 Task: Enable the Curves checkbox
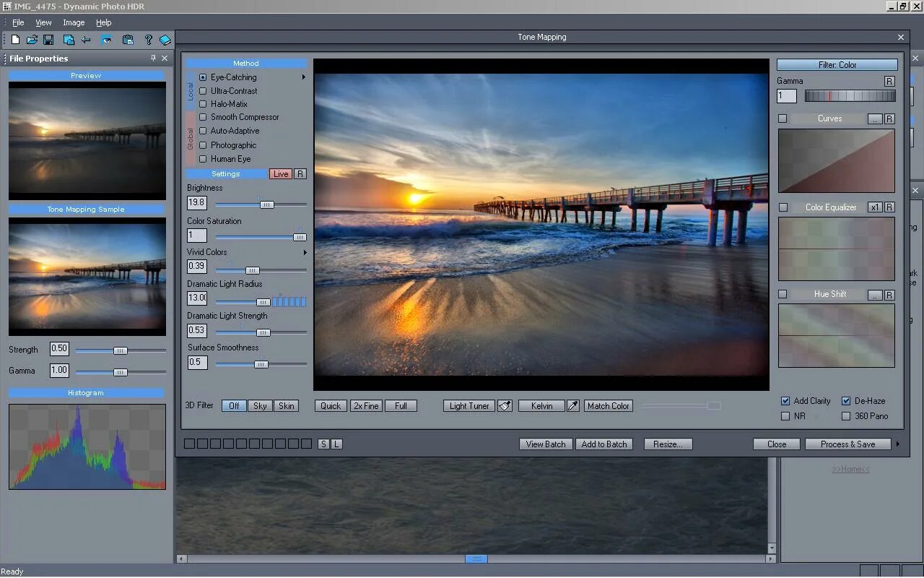[x=783, y=118]
